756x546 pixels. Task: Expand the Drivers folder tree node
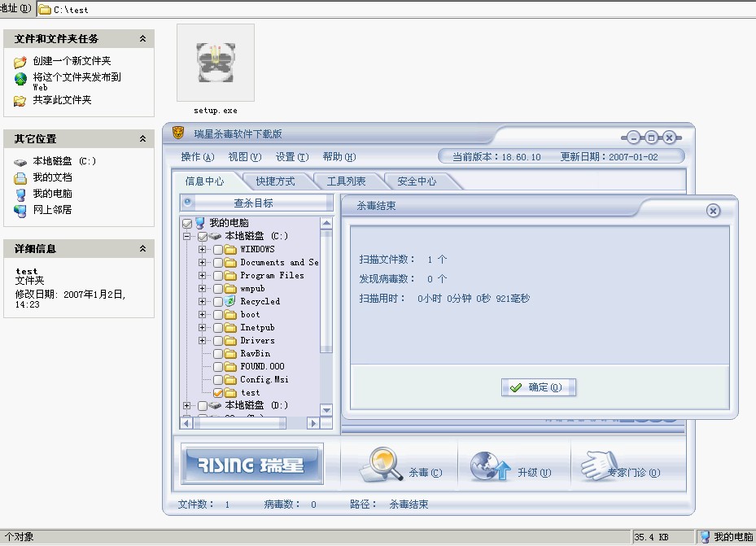[x=202, y=341]
